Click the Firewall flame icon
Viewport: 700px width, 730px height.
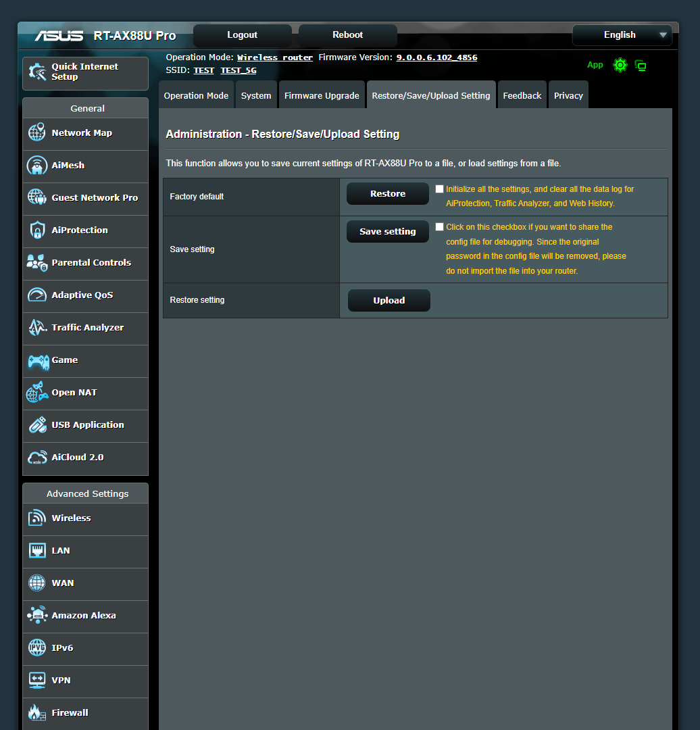pos(36,712)
